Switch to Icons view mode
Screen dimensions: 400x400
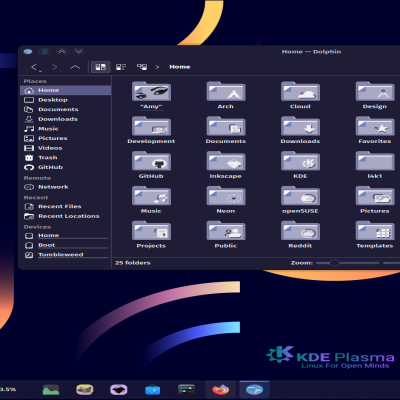pyautogui.click(x=100, y=67)
